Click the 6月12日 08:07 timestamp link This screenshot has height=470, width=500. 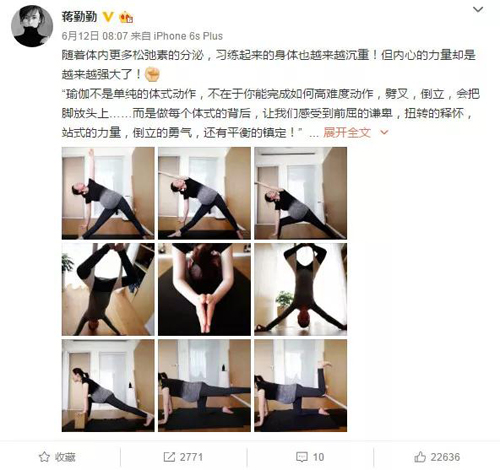pyautogui.click(x=95, y=36)
